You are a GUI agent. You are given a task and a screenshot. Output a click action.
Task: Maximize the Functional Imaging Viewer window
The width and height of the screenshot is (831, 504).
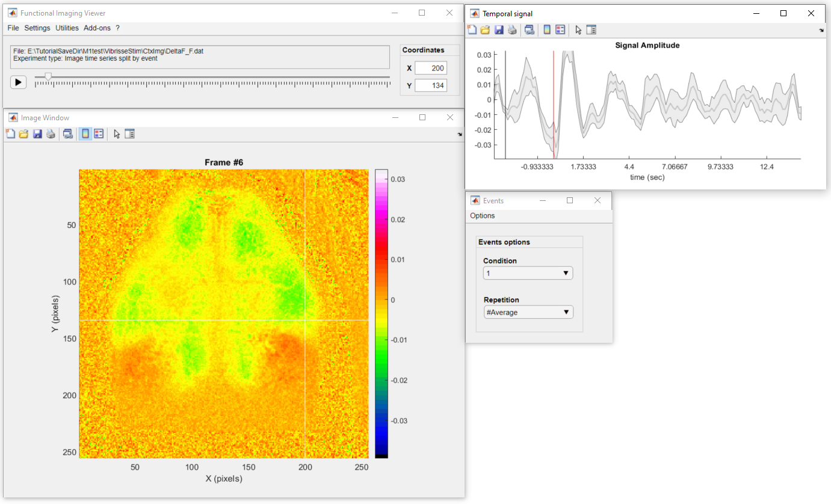[x=422, y=13]
